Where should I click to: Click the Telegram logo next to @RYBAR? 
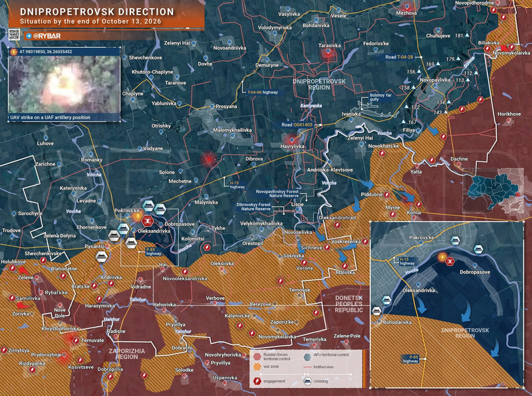point(29,36)
